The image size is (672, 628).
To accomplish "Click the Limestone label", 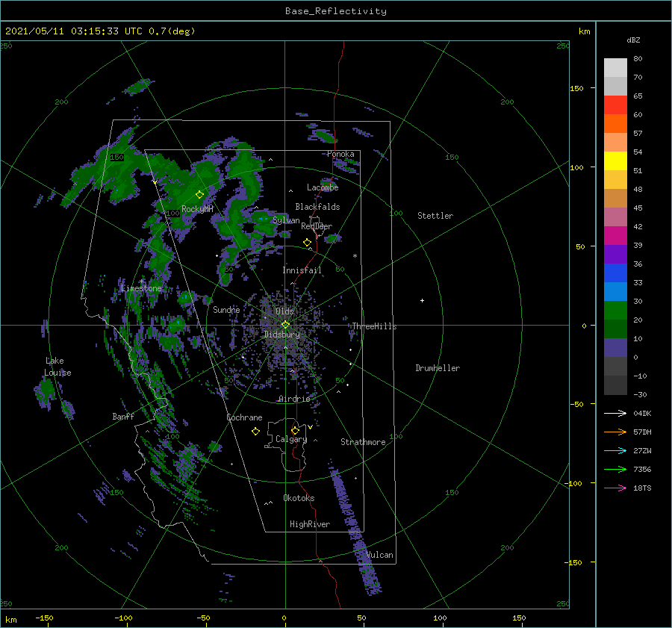I will click(141, 288).
